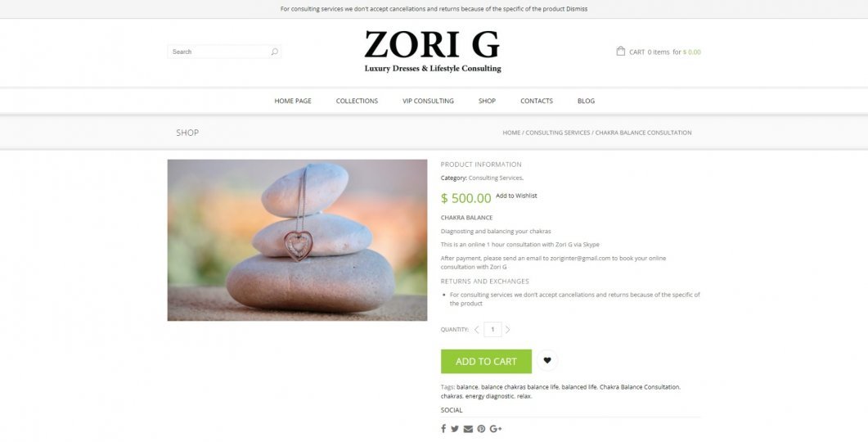868x442 pixels.
Task: Click the search magnifier icon
Action: 274,52
